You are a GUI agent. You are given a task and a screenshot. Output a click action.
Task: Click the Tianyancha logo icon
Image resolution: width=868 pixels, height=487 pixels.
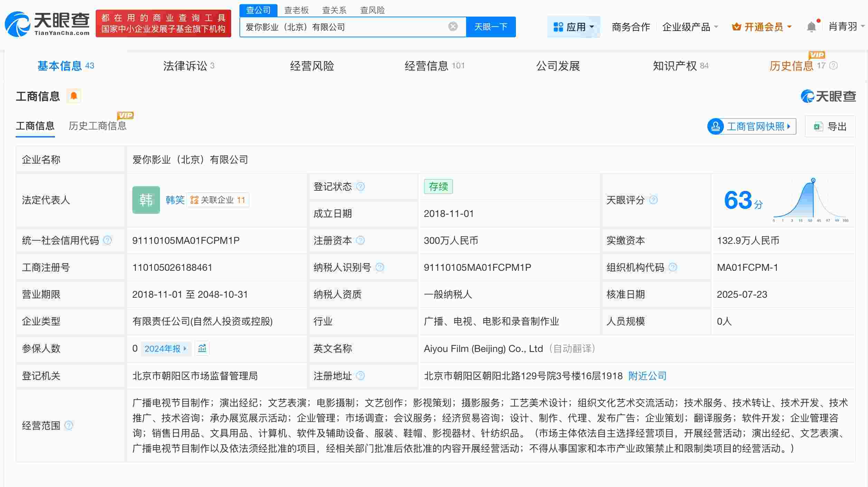[x=17, y=23]
